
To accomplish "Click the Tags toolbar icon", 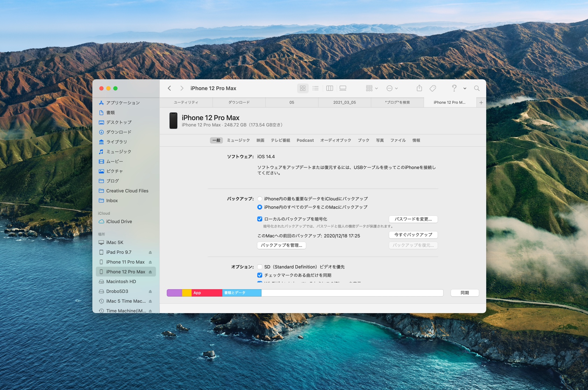I will [x=433, y=88].
